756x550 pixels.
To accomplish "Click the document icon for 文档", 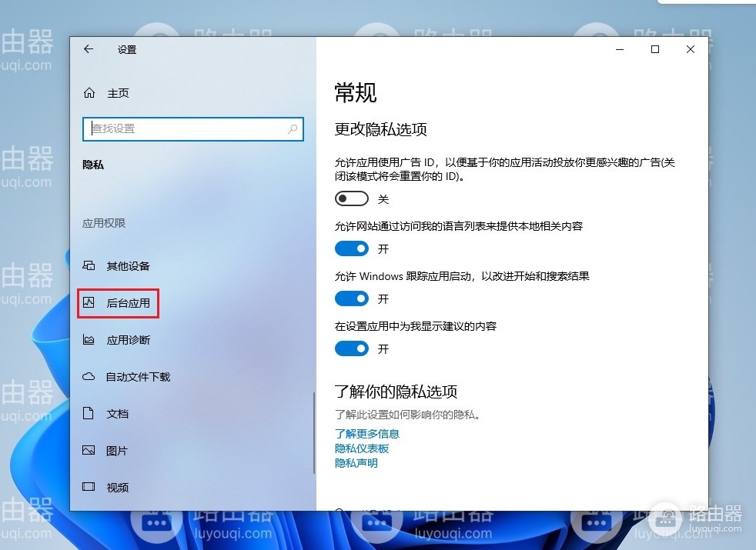I will pos(88,413).
